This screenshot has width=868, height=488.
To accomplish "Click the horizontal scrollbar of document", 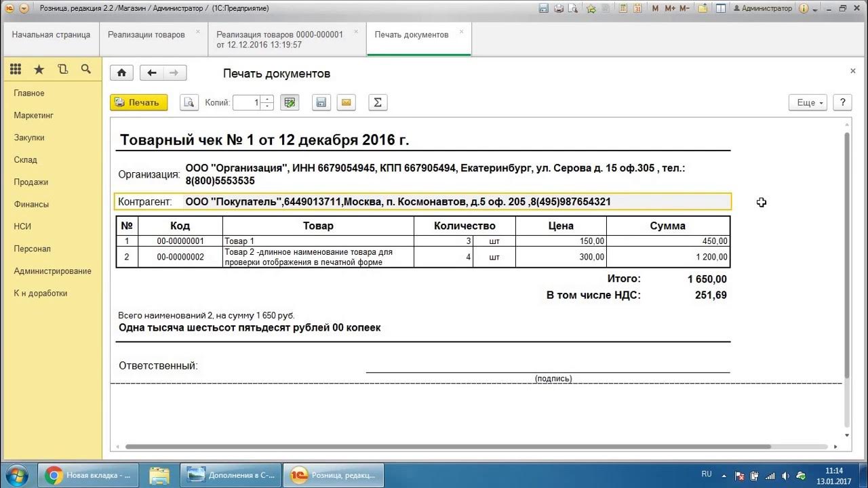I will pyautogui.click(x=448, y=447).
